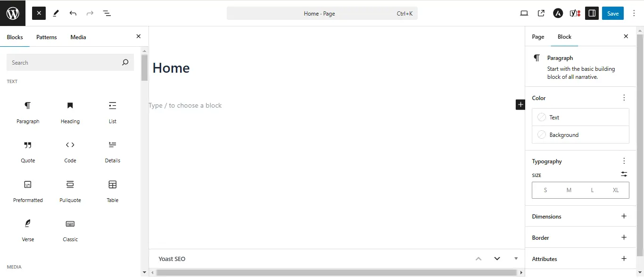This screenshot has height=278, width=644.
Task: Select the L font size option
Action: coord(592,190)
